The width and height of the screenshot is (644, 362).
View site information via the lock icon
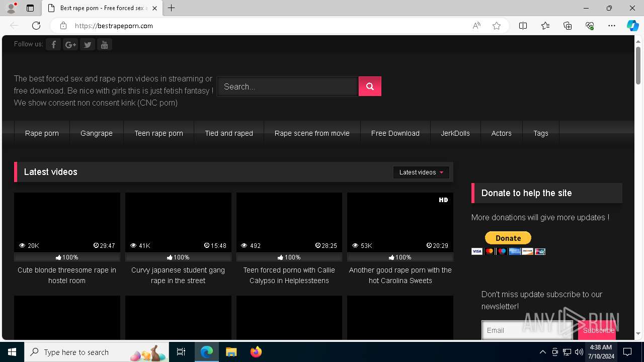pyautogui.click(x=63, y=26)
